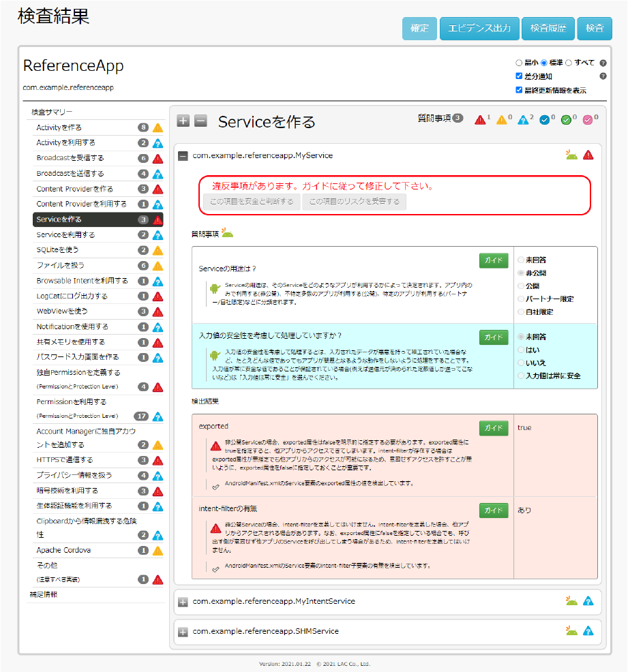Enable the 差分通知 checkbox
Screen dimensions: 628x672
519,76
